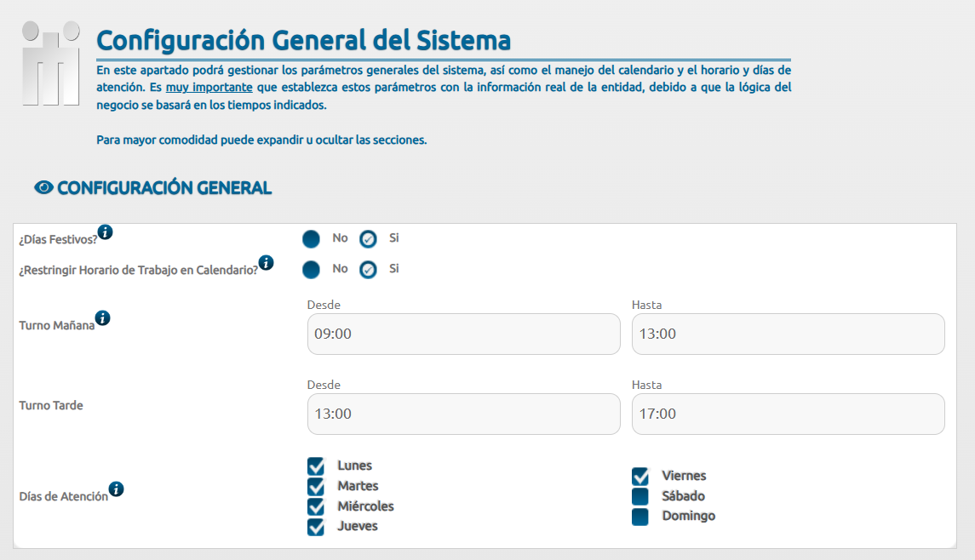This screenshot has width=975, height=560.
Task: Enable the Domingo checkbox
Action: point(640,517)
